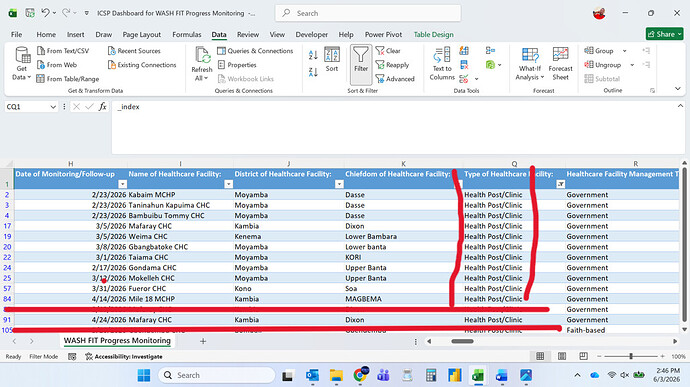The image size is (690, 387).
Task: Save the workbook using save icon
Action: click(x=30, y=13)
